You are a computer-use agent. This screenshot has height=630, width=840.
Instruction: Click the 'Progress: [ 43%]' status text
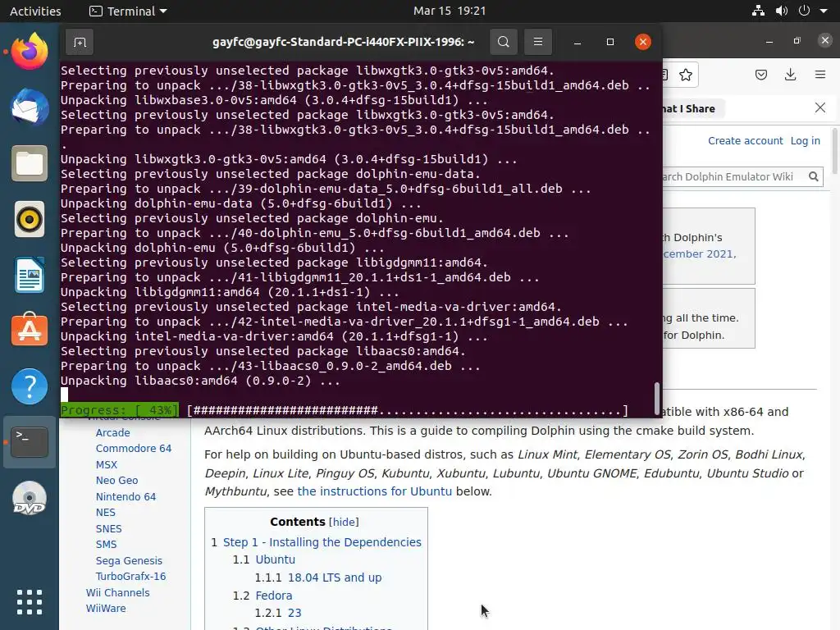(119, 410)
